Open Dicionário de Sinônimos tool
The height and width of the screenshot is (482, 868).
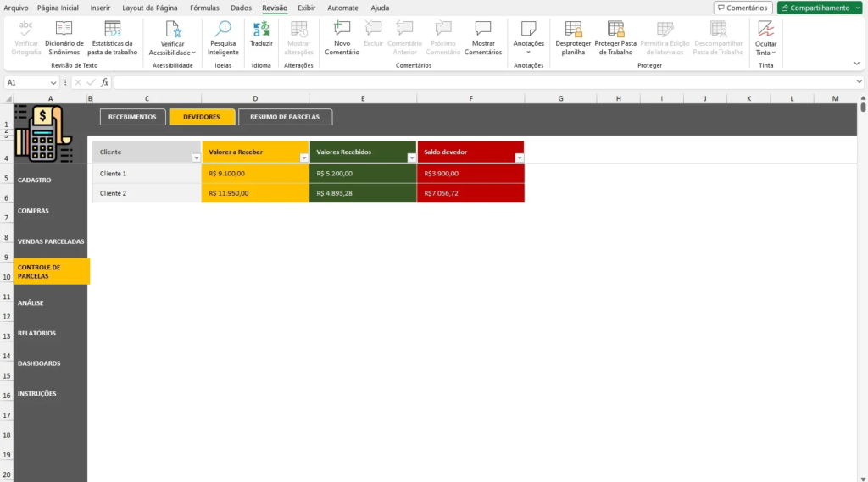pos(64,38)
